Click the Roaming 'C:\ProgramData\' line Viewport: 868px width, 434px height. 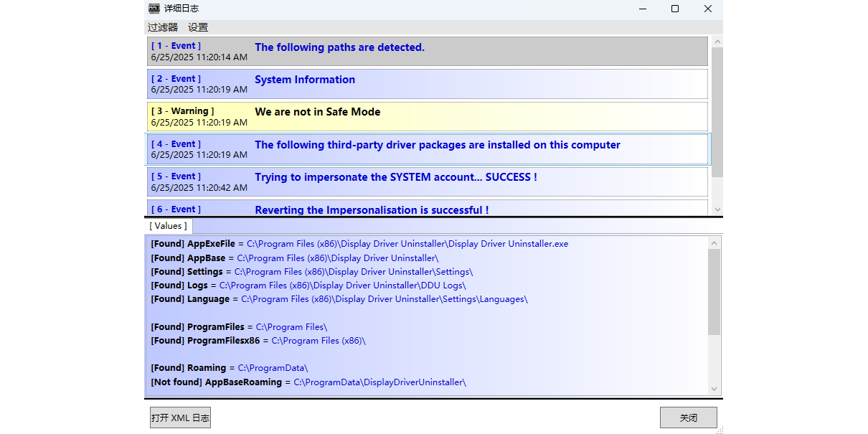pyautogui.click(x=230, y=368)
